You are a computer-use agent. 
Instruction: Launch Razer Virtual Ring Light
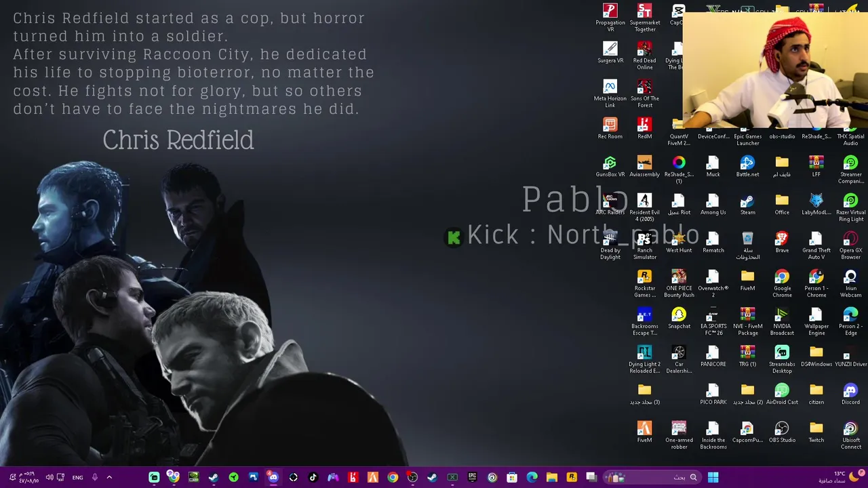coord(850,207)
